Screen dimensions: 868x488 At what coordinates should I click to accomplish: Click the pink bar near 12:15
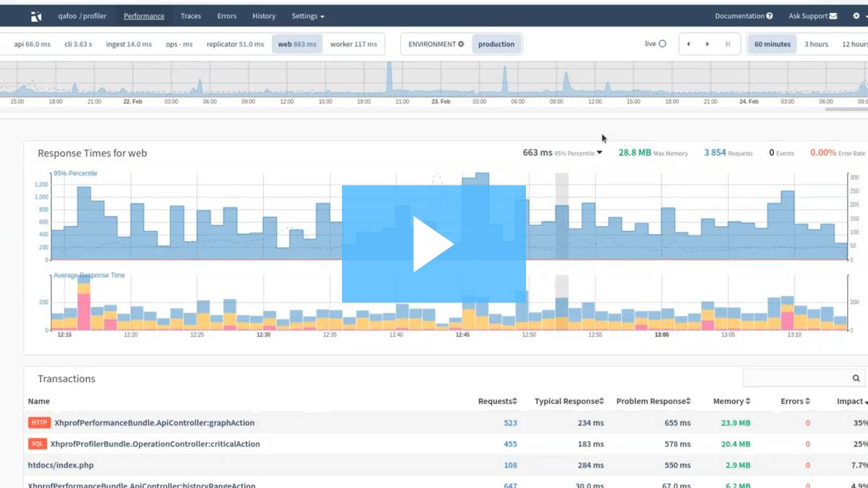click(x=84, y=311)
